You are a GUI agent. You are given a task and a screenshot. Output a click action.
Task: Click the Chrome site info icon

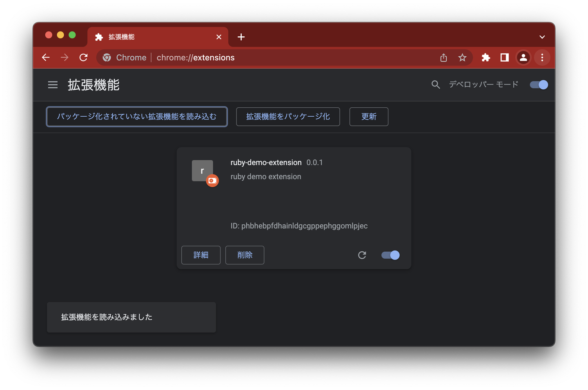click(x=107, y=58)
